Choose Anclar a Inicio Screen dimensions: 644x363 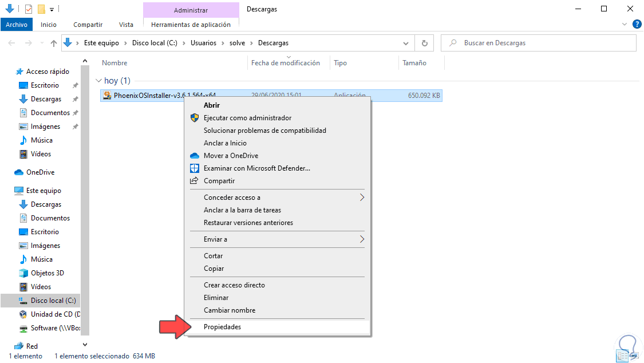(225, 143)
